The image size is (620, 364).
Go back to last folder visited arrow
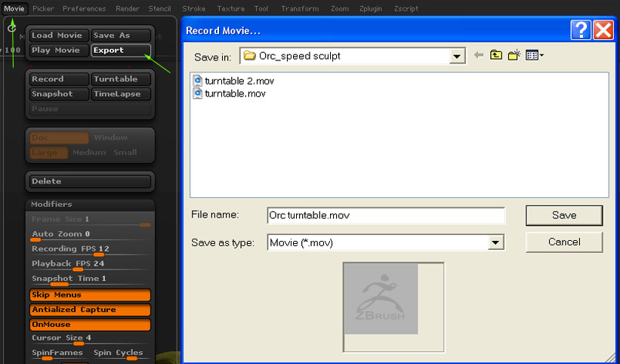coord(479,55)
